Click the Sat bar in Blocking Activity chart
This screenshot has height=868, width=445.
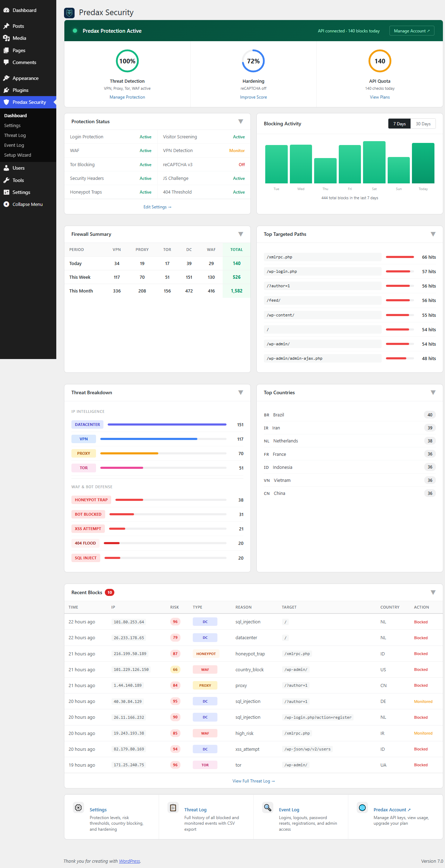374,162
